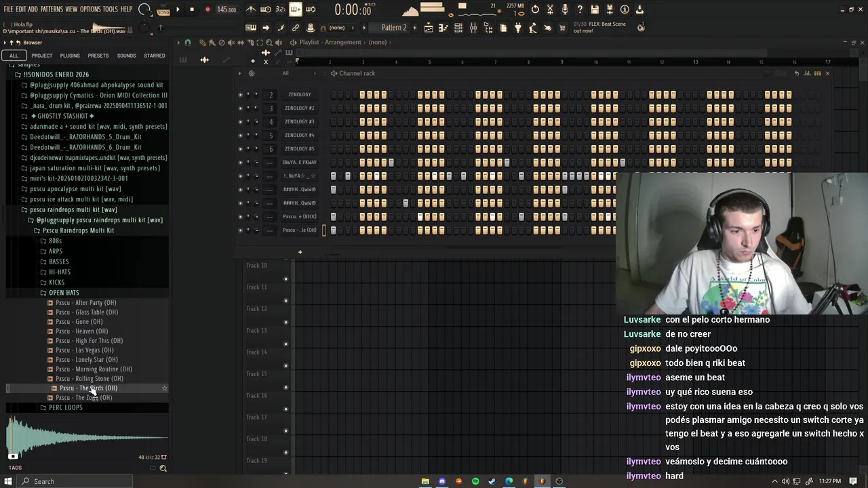Open the plugin picker plug icon
The width and height of the screenshot is (868, 488).
pyautogui.click(x=518, y=28)
